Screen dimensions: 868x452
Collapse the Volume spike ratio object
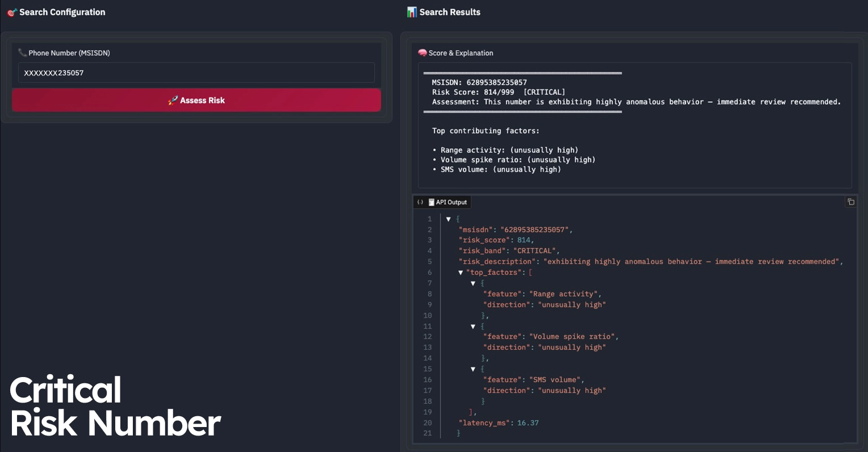473,327
